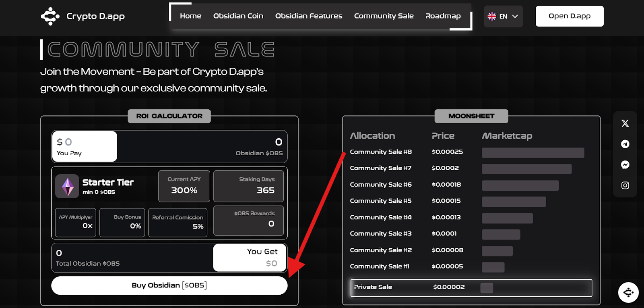Open the Obsidian Coin nav item
This screenshot has height=308, width=644.
coord(238,16)
